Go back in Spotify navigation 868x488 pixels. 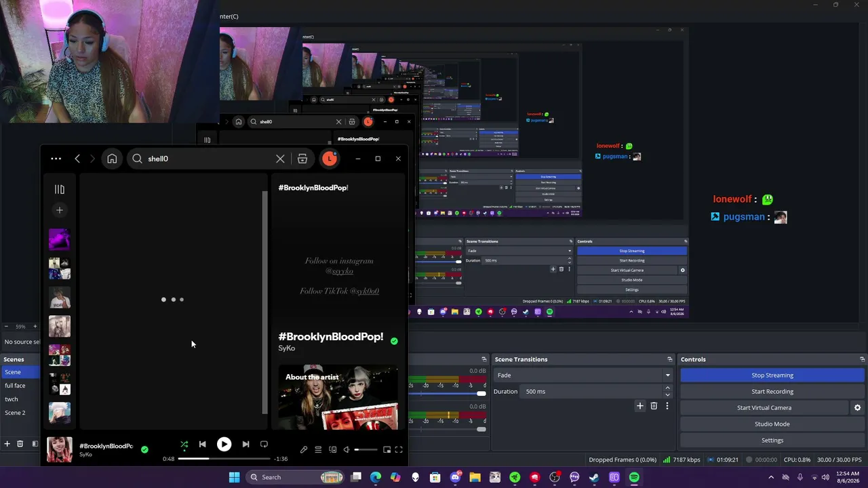coord(77,159)
